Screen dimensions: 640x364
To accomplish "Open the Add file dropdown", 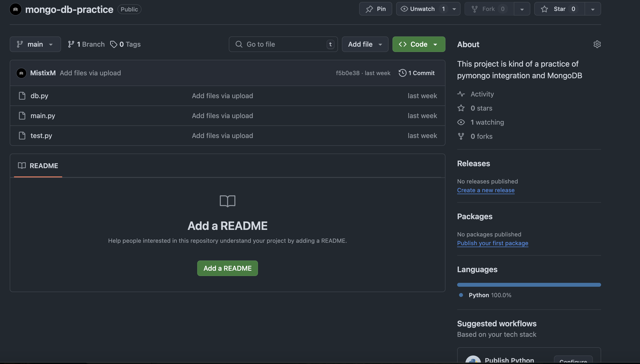I will [x=365, y=44].
